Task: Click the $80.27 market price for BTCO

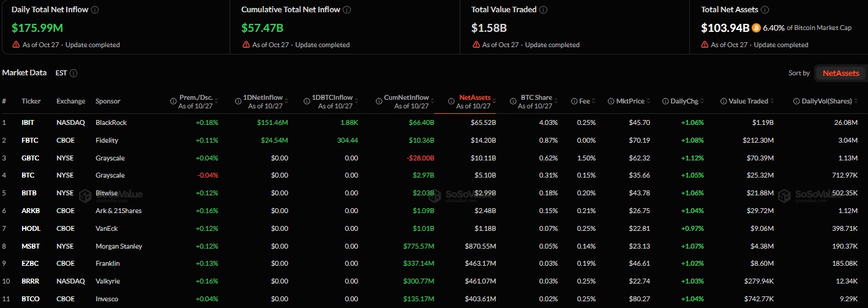Action: (x=640, y=299)
